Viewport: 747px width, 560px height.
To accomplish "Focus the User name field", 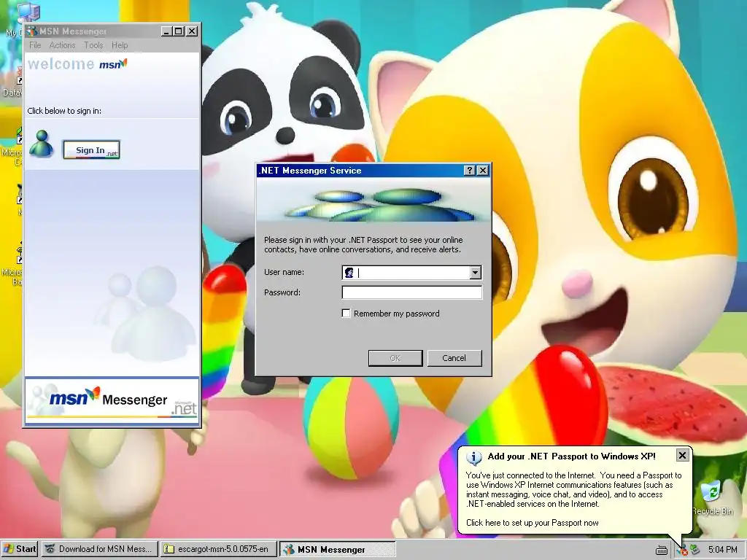I will pyautogui.click(x=411, y=273).
